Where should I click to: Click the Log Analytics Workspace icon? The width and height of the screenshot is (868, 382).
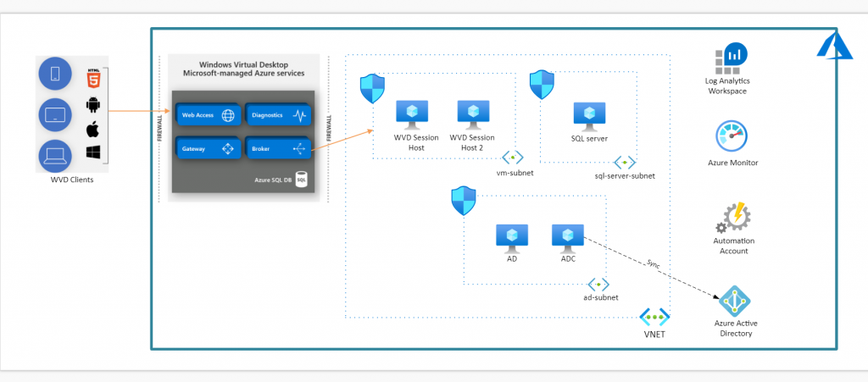727,61
